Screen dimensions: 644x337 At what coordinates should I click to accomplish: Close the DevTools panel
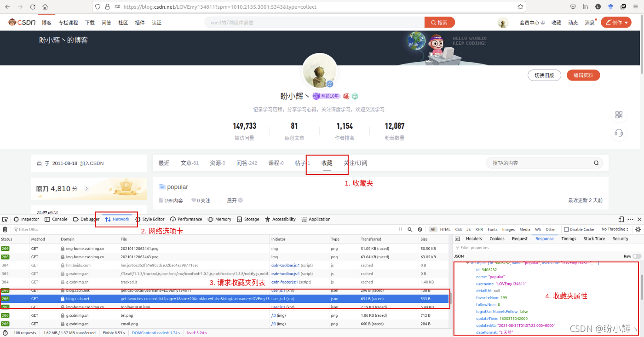point(639,219)
